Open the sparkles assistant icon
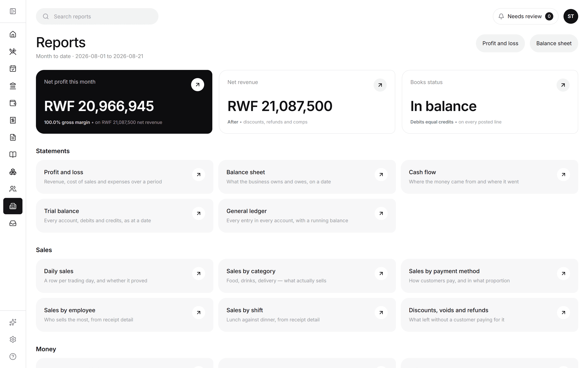Viewport: 588px width, 368px height. 13,322
